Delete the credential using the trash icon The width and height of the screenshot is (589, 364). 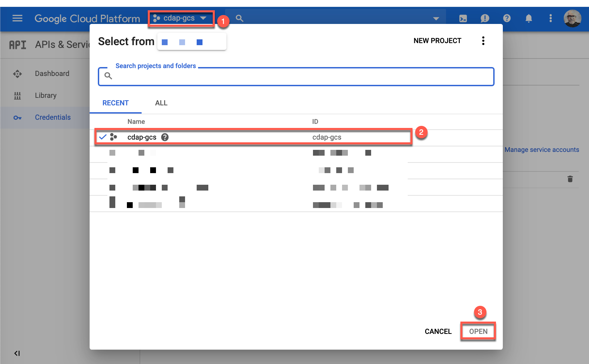[570, 179]
